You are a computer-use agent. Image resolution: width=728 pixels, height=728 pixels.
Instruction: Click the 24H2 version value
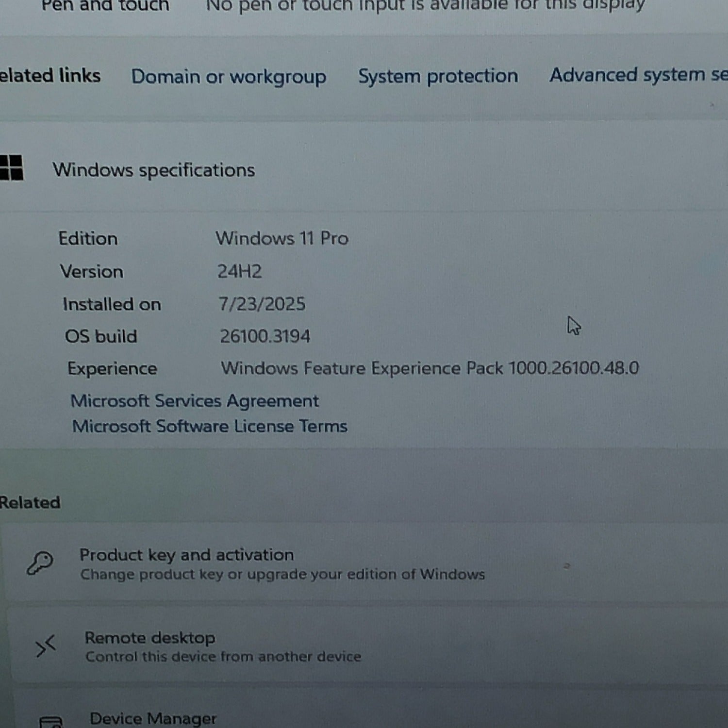coord(239,271)
